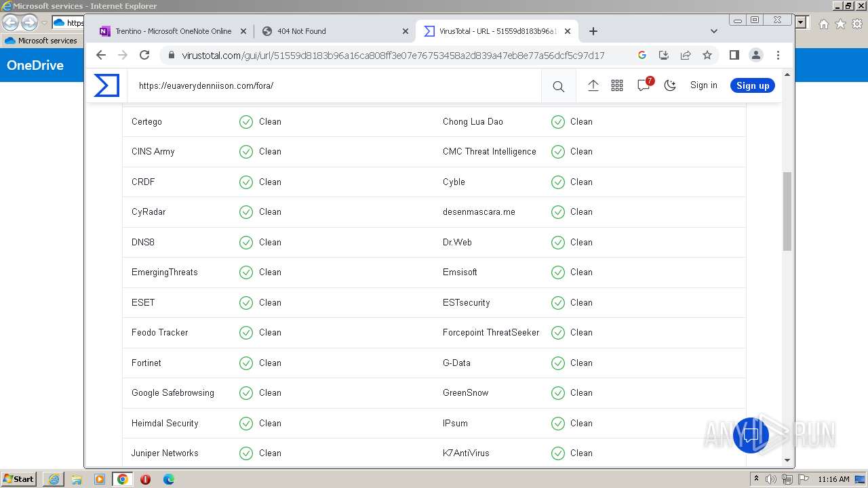Image resolution: width=868 pixels, height=488 pixels.
Task: Click the Google lens icon in address bar
Action: point(642,55)
